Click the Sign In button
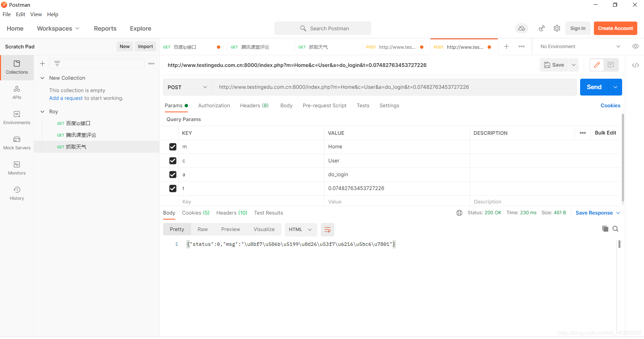This screenshot has width=644, height=339. click(578, 29)
